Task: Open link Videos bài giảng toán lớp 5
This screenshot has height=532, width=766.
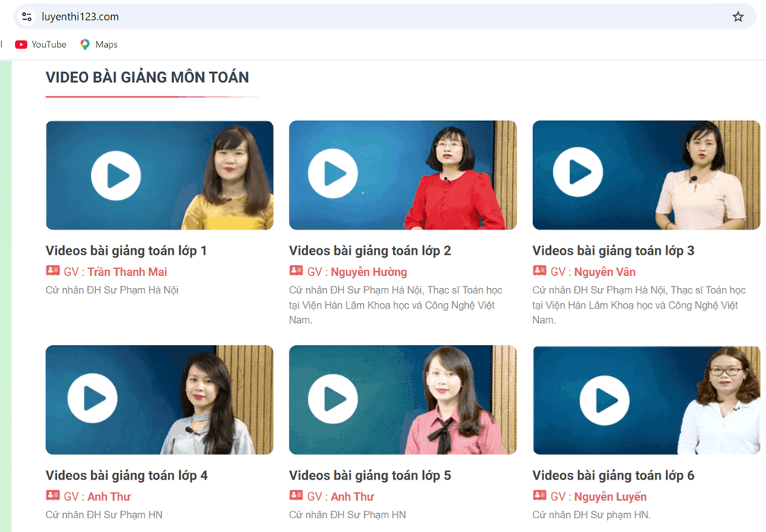Action: (x=370, y=475)
